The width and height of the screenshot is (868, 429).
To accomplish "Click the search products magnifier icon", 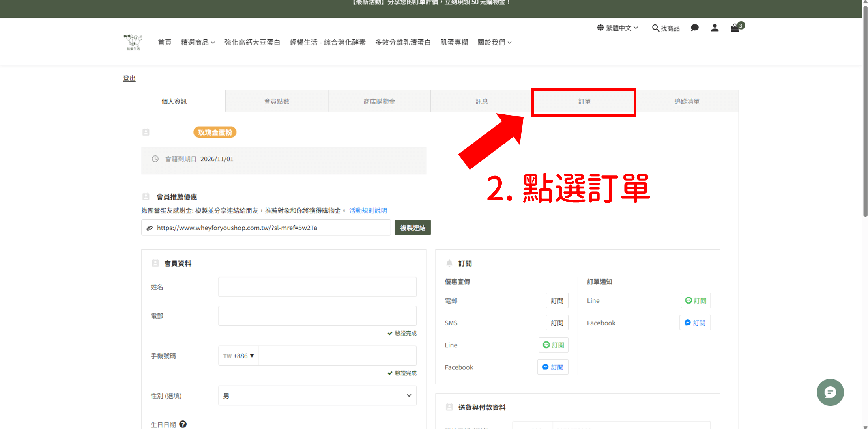I will click(x=656, y=28).
